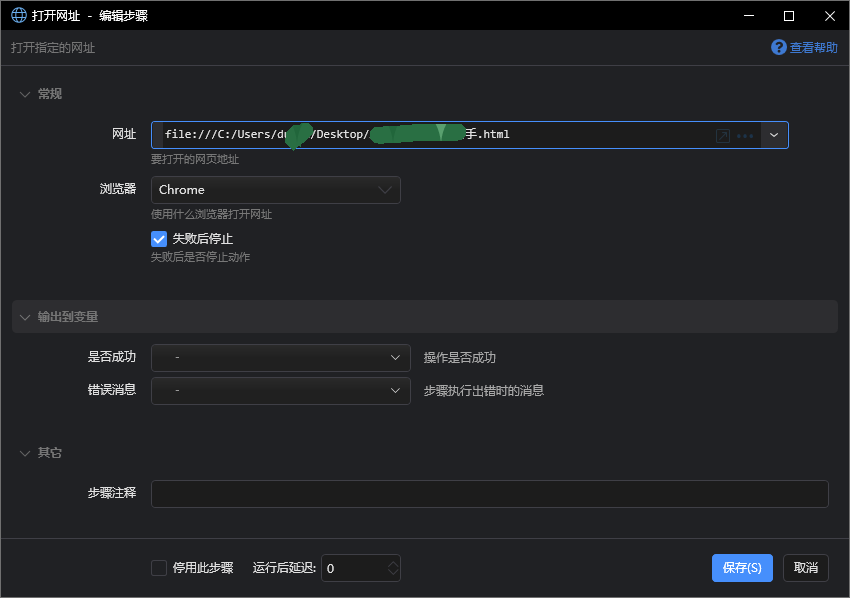Open the 是否成功 variable dropdown
This screenshot has height=598, width=850.
[280, 358]
